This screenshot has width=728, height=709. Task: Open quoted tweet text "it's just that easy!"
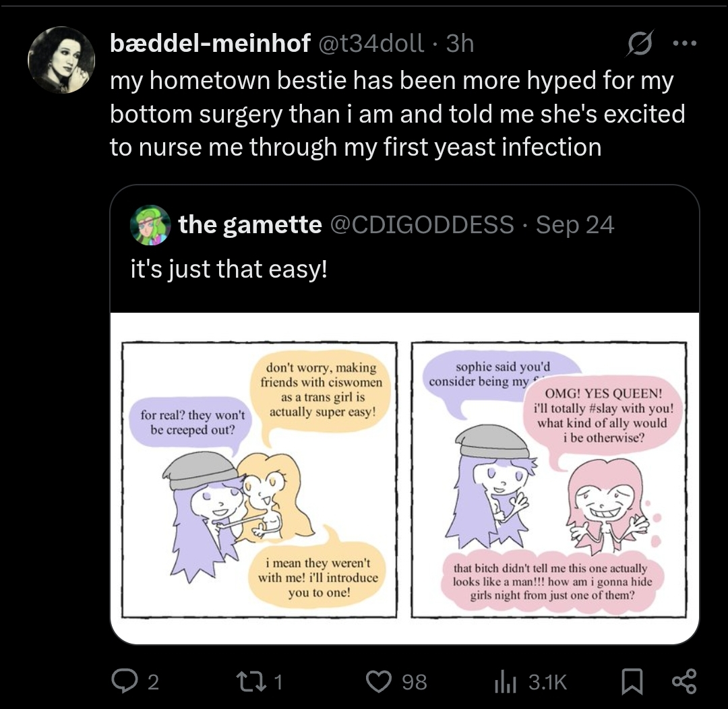click(x=229, y=270)
